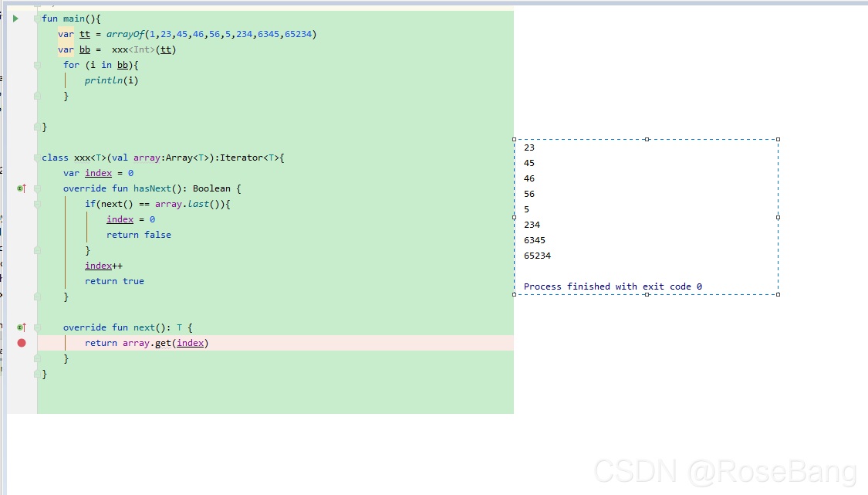Toggle the breakpoint on the return array.get line
868x495 pixels.
point(21,342)
